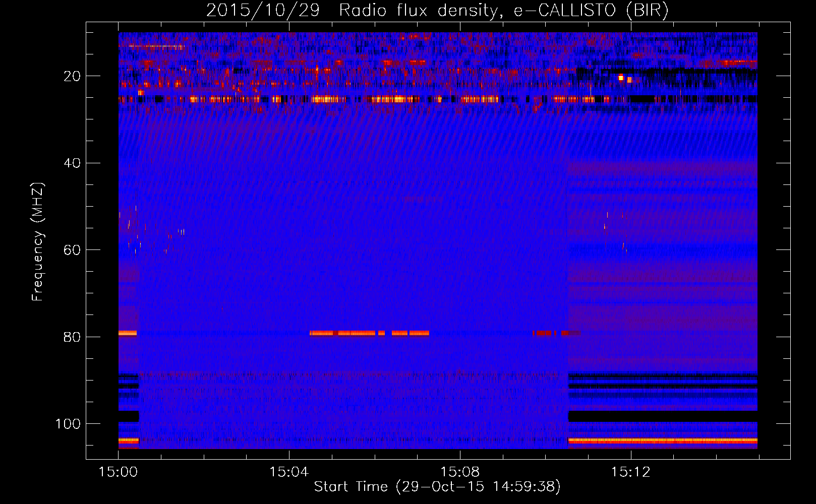Click the bright yellow spot near 20 MHz at 15:12

pyautogui.click(x=621, y=78)
